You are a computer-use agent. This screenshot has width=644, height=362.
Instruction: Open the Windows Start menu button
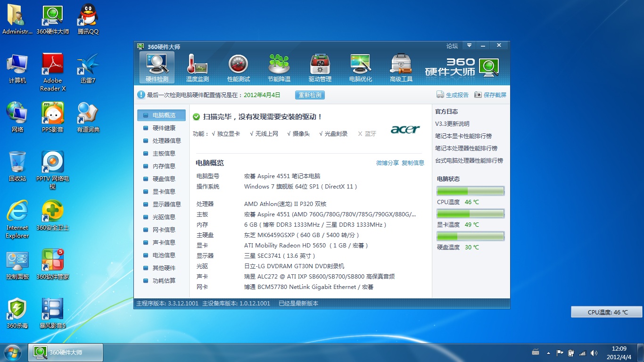point(12,352)
